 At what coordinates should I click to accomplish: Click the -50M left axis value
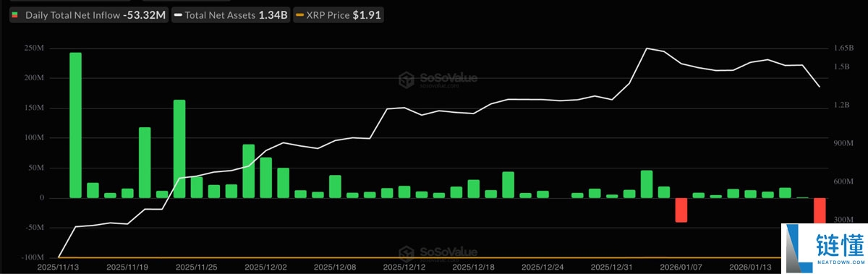tap(34, 227)
